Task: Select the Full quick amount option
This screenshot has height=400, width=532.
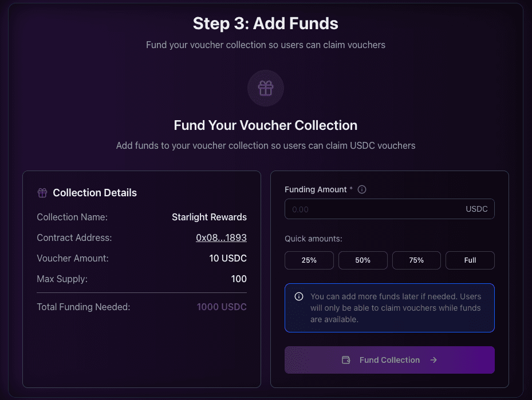Action: coord(470,260)
